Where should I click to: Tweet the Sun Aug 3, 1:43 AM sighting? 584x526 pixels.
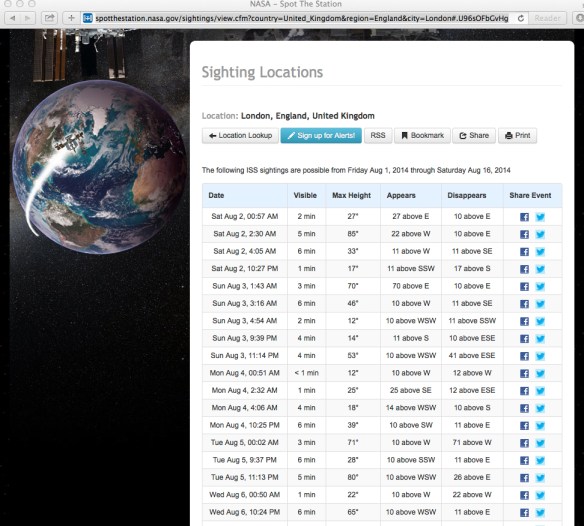tap(540, 286)
